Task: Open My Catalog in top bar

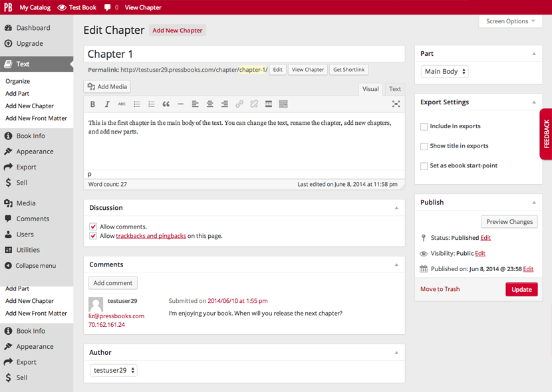Action: [x=35, y=7]
